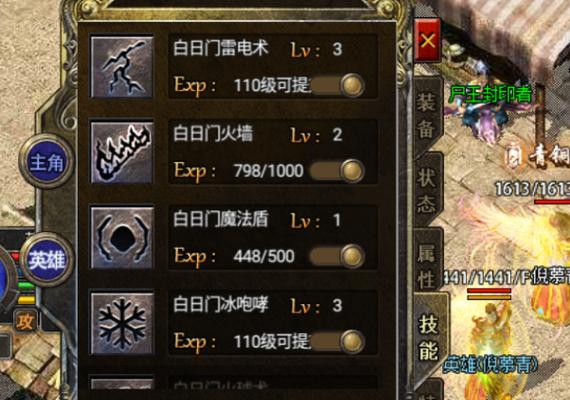Image resolution: width=570 pixels, height=400 pixels.
Task: Switch to the 装备 equipment tab
Action: pyautogui.click(x=426, y=115)
